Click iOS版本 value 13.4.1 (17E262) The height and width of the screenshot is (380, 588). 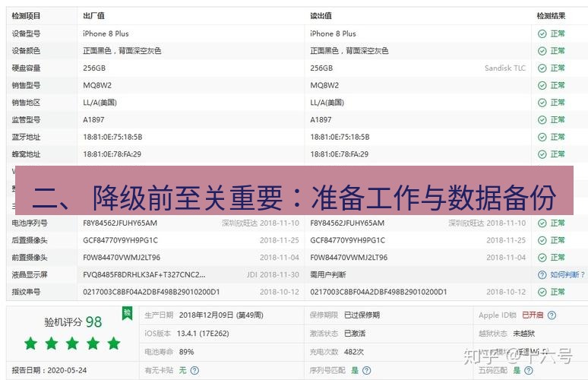(x=203, y=334)
